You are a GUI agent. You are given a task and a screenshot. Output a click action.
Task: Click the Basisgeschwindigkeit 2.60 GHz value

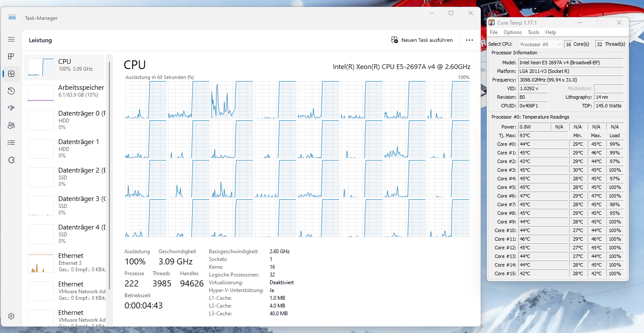[x=280, y=251]
